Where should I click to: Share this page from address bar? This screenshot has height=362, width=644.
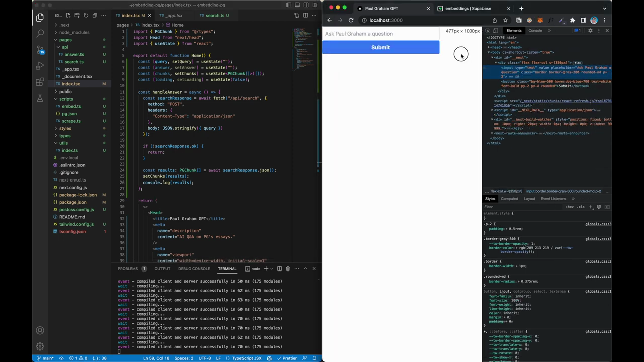tap(495, 20)
